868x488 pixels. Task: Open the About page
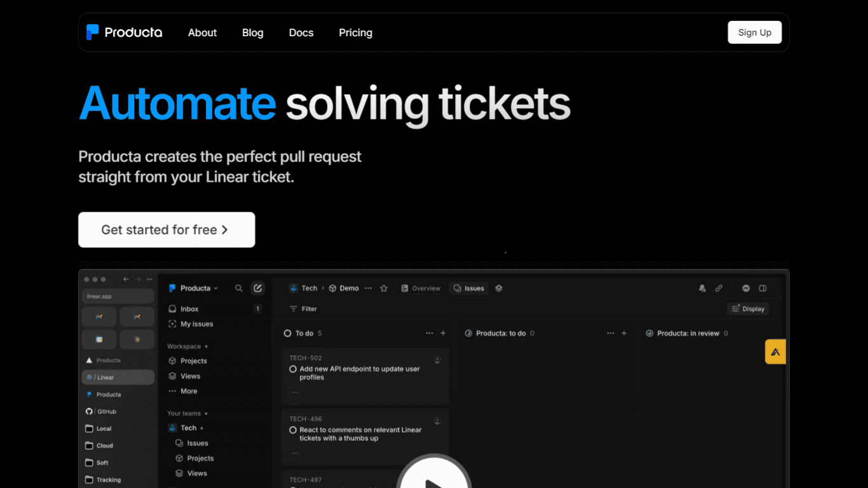coord(202,32)
